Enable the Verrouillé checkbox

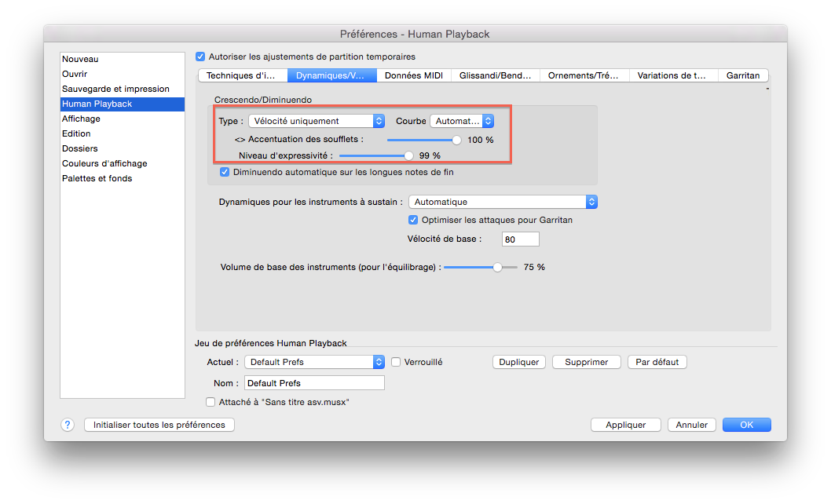[x=397, y=362]
